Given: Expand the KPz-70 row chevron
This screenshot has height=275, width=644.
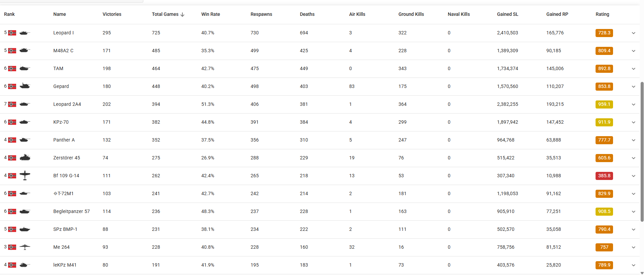Looking at the screenshot, I should point(633,122).
